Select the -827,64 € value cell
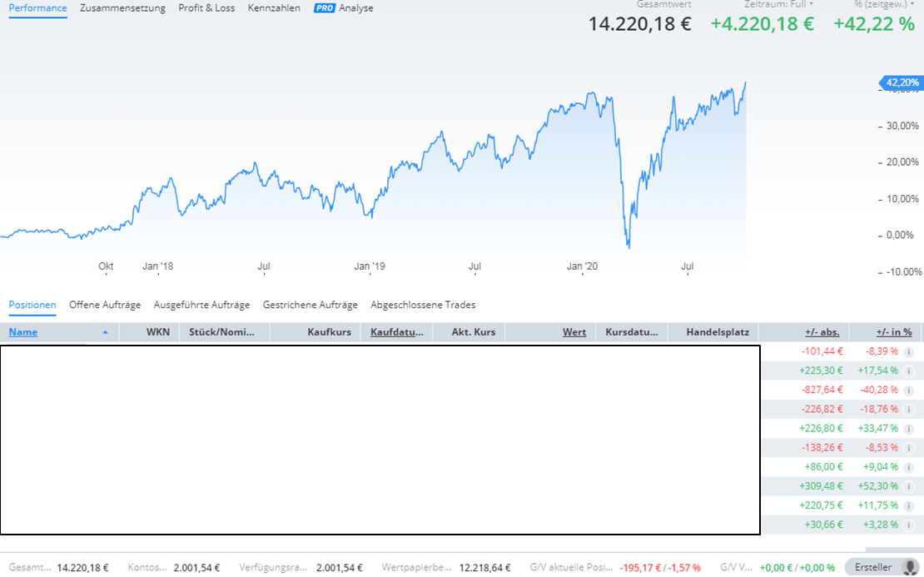Screen dimensions: 924x577 click(x=822, y=390)
